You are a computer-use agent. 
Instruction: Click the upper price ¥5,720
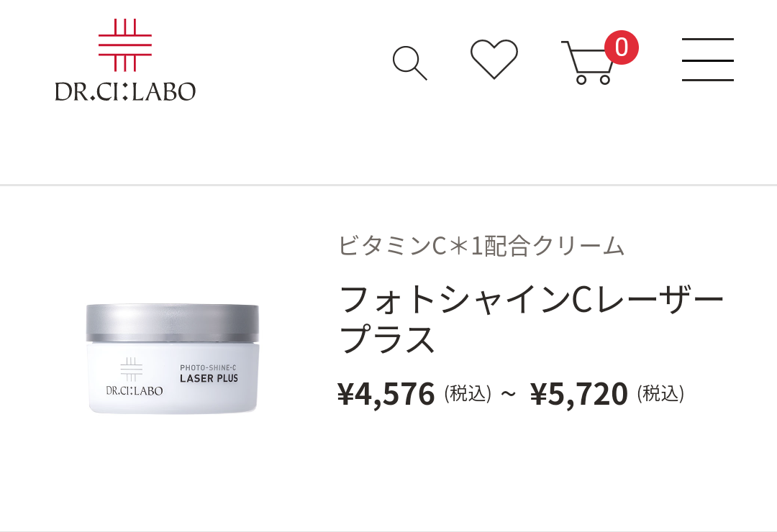[x=578, y=394]
